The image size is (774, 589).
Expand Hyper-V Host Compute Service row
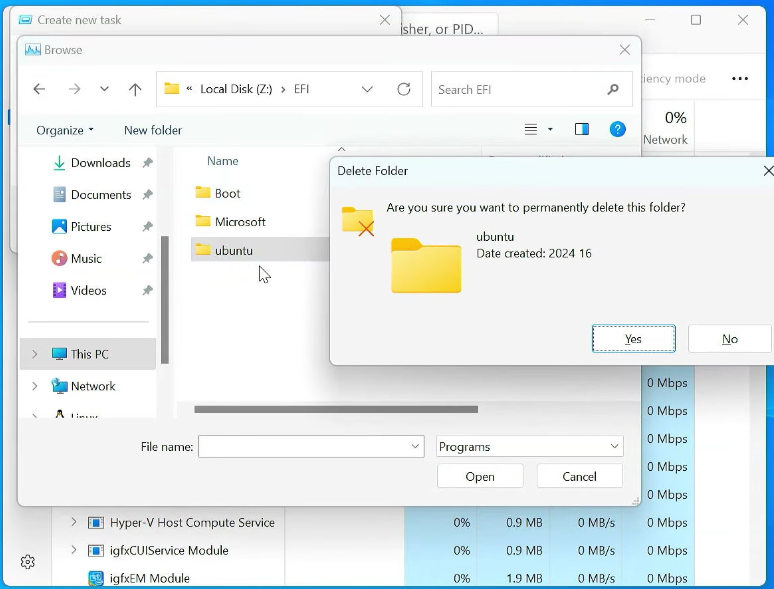point(74,522)
